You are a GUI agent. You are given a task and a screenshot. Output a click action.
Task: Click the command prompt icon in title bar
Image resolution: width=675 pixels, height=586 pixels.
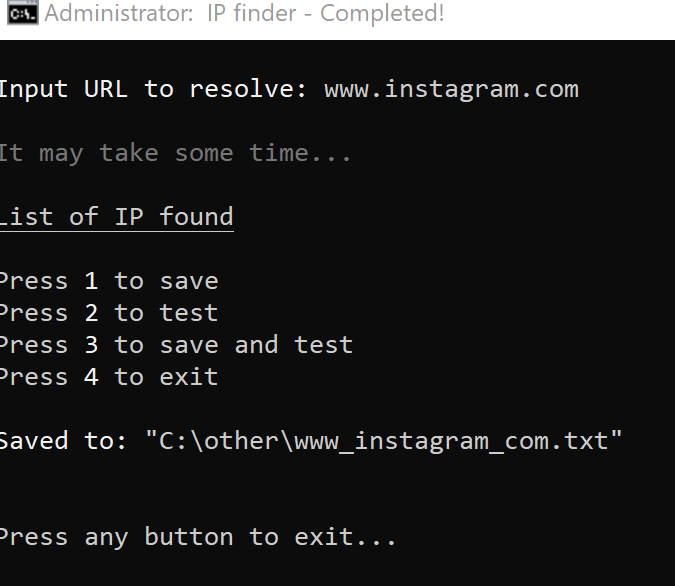click(x=23, y=13)
